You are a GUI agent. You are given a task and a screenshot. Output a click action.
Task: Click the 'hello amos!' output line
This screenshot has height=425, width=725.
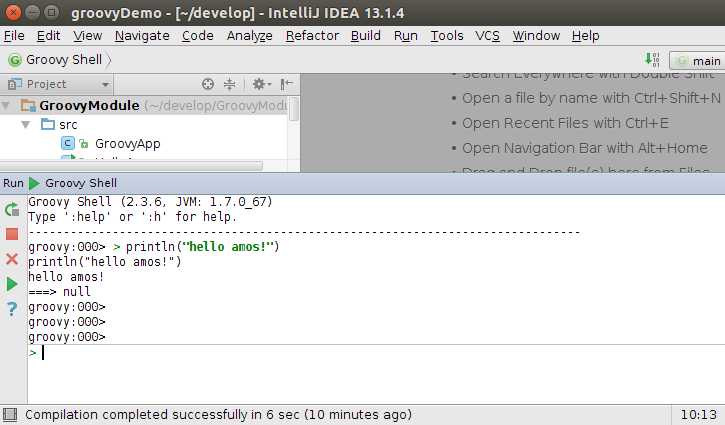66,277
